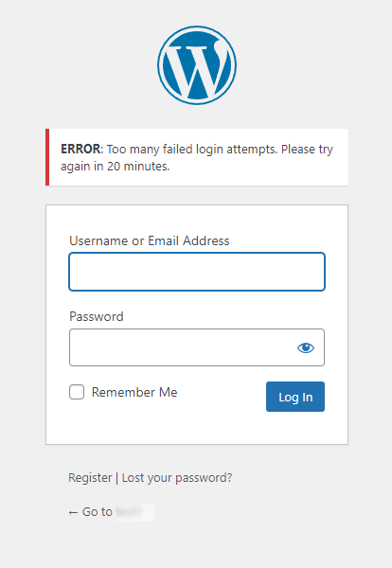
Task: Click the red bar on error notice
Action: (x=47, y=157)
